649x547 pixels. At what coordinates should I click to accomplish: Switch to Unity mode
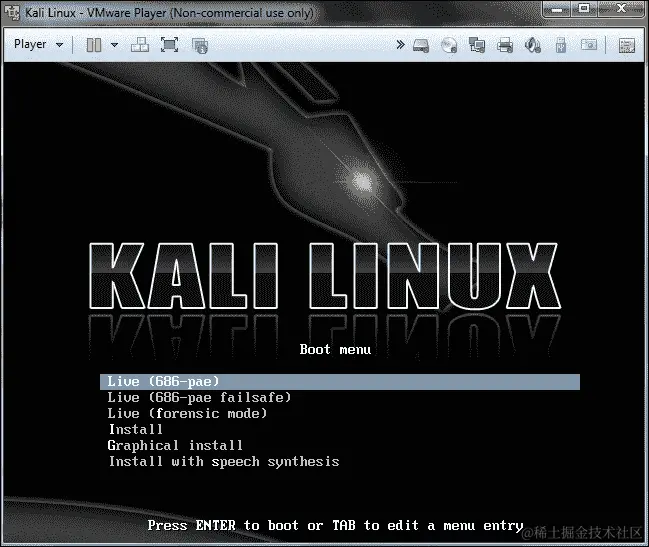click(200, 46)
